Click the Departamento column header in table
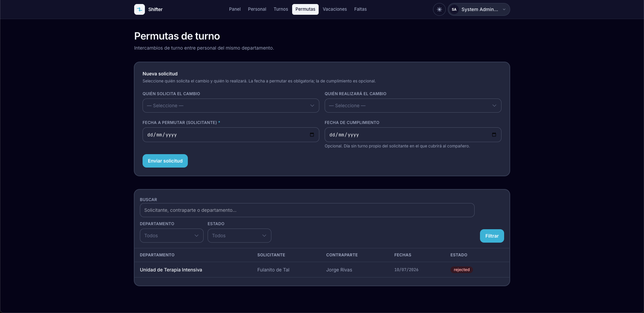Screen dimensions: 644x313 pos(157,255)
